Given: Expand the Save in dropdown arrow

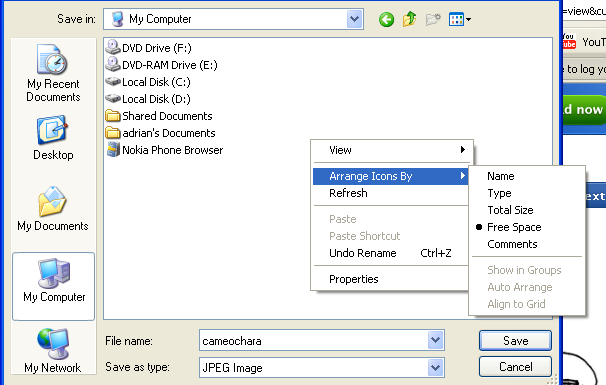Looking at the screenshot, I should [354, 19].
